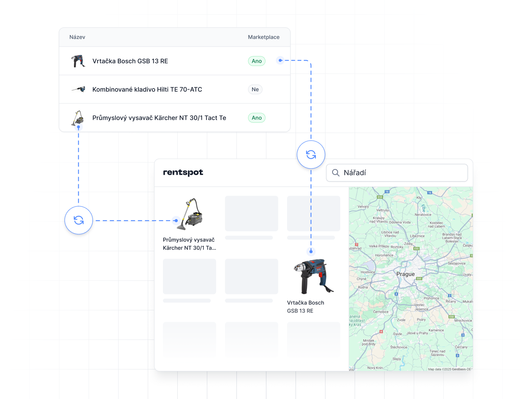
Task: Click the sync icon near the vacuum connection
Action: 78,220
